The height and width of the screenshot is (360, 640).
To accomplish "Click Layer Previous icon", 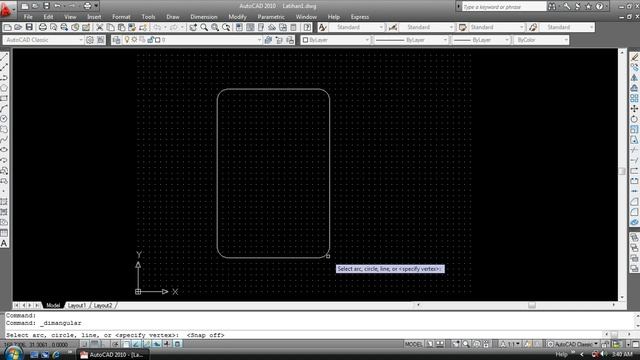I will click(279, 40).
